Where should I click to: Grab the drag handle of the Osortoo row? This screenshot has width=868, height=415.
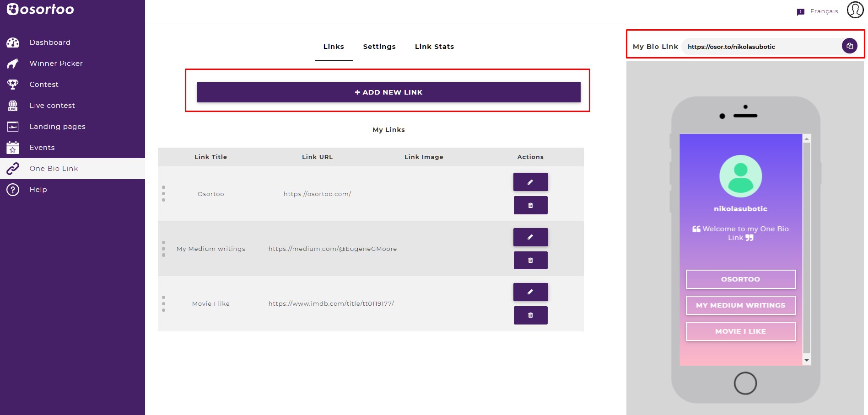point(163,194)
